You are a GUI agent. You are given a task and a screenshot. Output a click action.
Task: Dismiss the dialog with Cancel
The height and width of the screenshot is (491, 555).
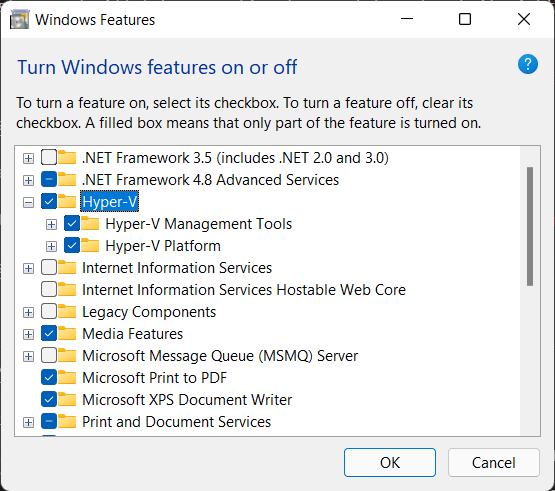click(494, 462)
